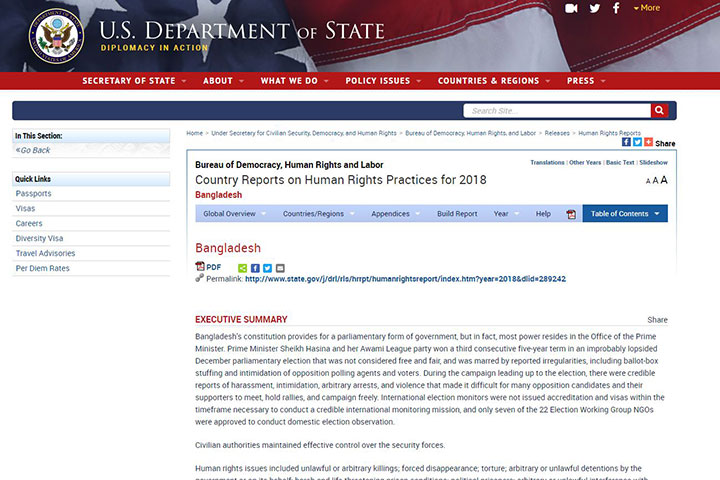This screenshot has height=480, width=720.
Task: Open the Translations link
Action: tap(547, 163)
